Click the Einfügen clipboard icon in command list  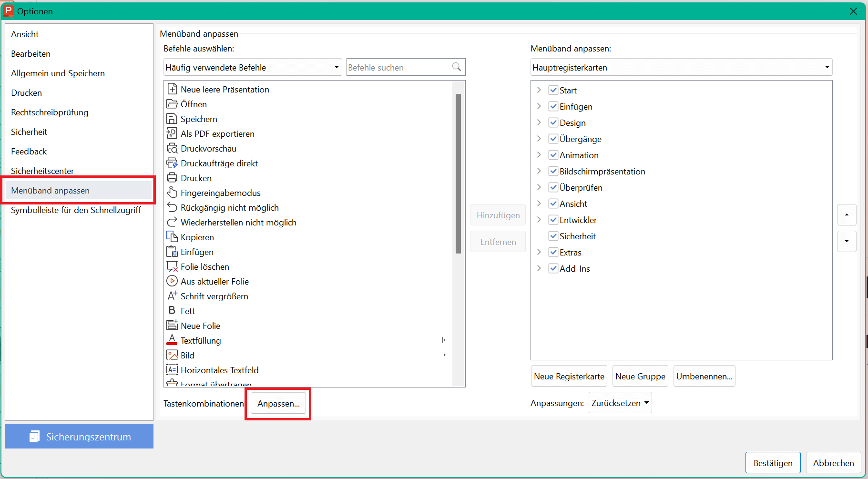[x=172, y=252]
